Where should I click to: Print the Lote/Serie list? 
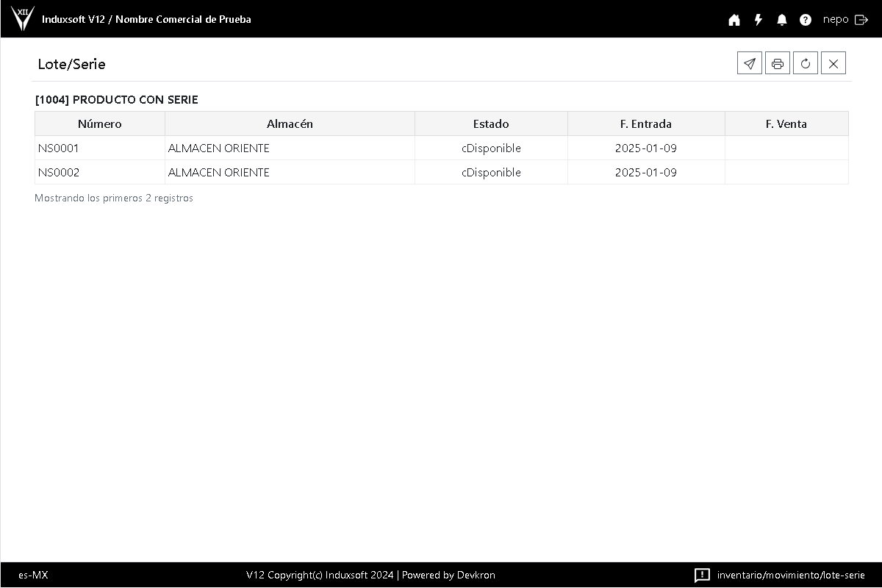coord(778,64)
